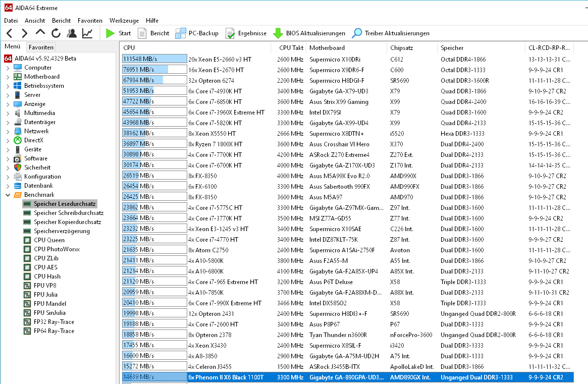Open the Favoriten menu
The width and height of the screenshot is (588, 384).
(x=90, y=21)
